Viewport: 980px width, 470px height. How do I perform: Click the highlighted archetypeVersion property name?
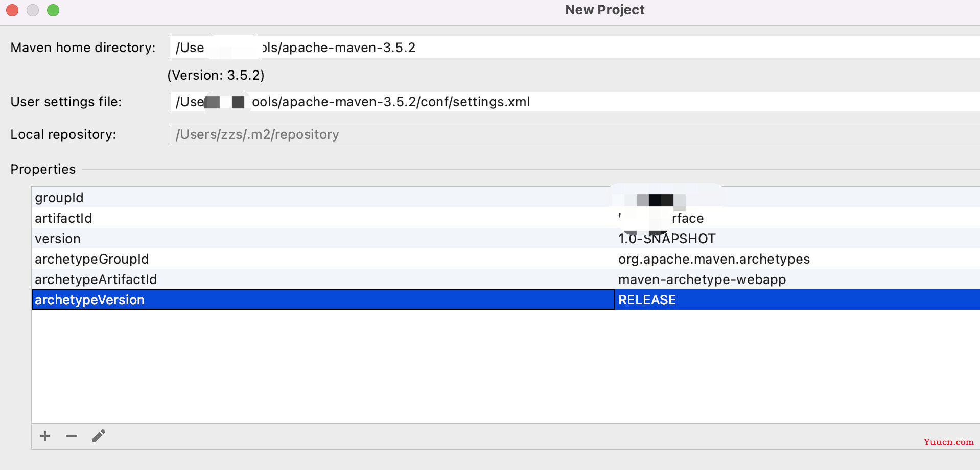pyautogui.click(x=90, y=300)
